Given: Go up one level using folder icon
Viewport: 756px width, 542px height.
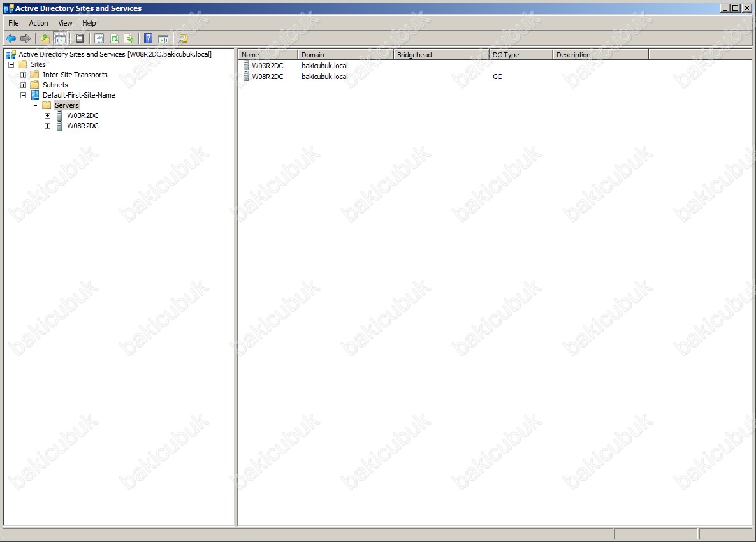Looking at the screenshot, I should pos(45,38).
